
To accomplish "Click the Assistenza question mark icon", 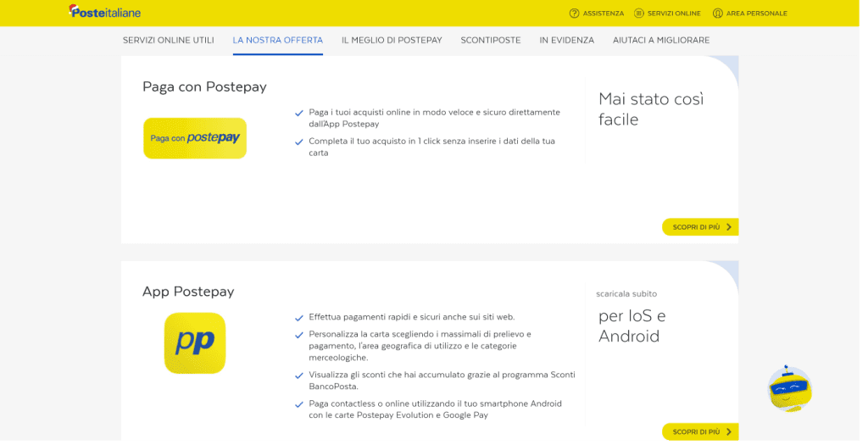I will point(574,14).
